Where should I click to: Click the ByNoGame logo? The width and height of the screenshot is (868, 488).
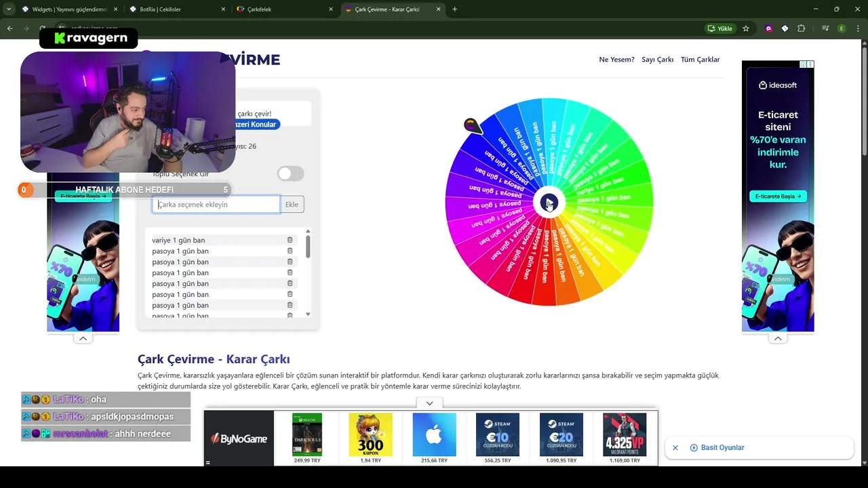(x=239, y=439)
